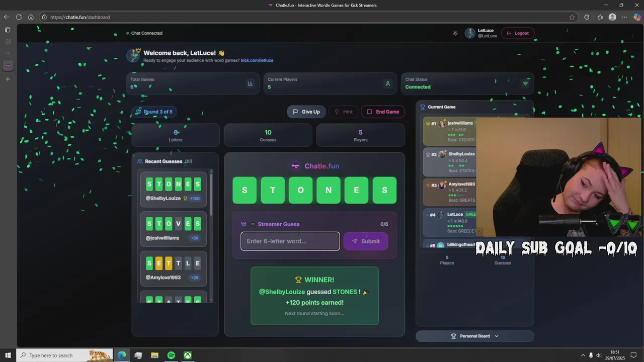Click the address bar URL
644x362 pixels.
point(80,17)
